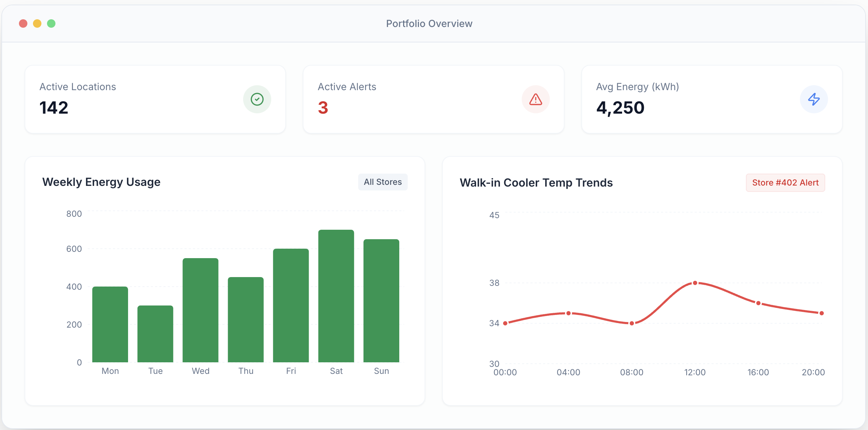Click the 16:00 temperature data point

pyautogui.click(x=758, y=303)
